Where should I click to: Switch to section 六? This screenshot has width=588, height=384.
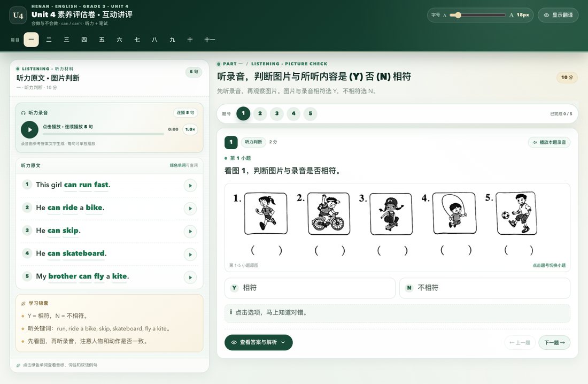tap(119, 40)
